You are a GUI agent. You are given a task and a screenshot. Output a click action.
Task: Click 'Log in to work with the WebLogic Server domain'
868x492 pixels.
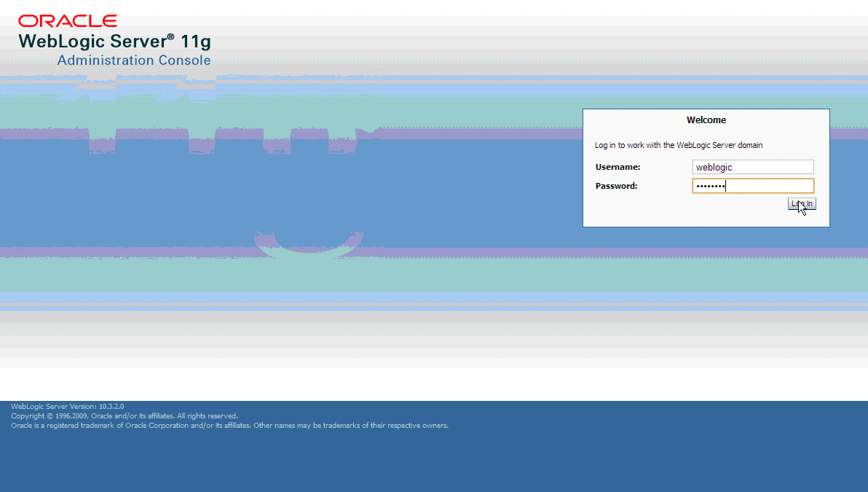[679, 145]
